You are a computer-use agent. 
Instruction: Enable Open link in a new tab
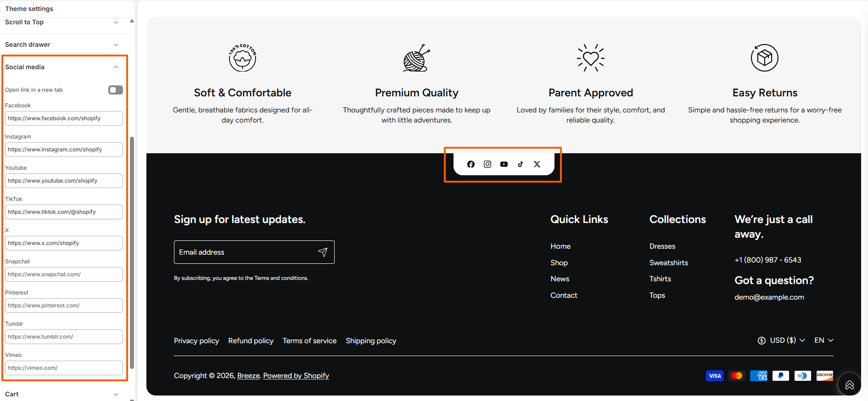coord(116,90)
